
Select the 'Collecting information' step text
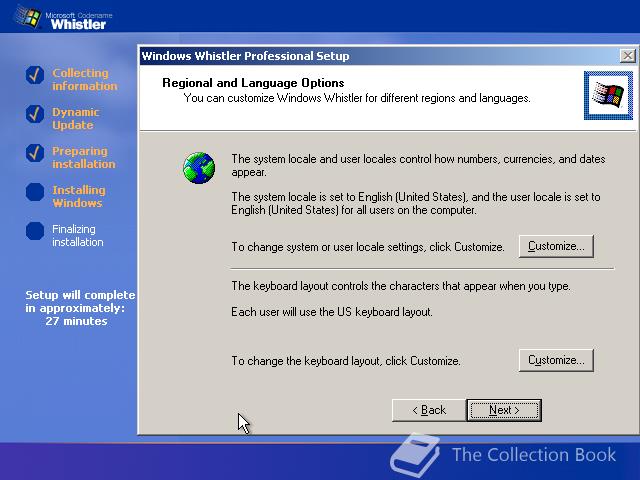[x=84, y=79]
